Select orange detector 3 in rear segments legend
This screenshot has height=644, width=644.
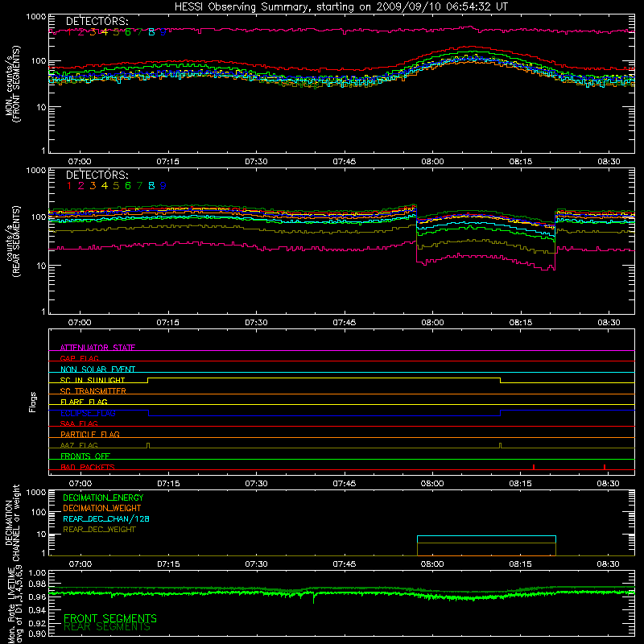[93, 186]
